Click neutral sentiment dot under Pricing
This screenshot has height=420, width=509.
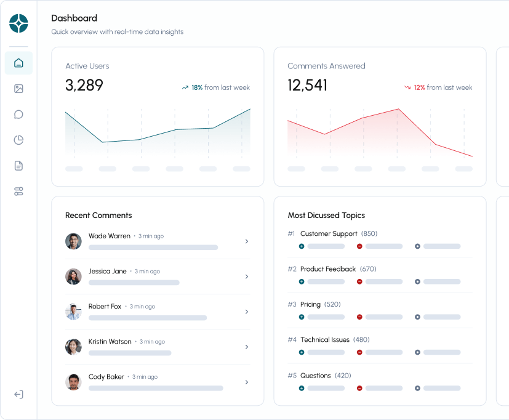(417, 317)
